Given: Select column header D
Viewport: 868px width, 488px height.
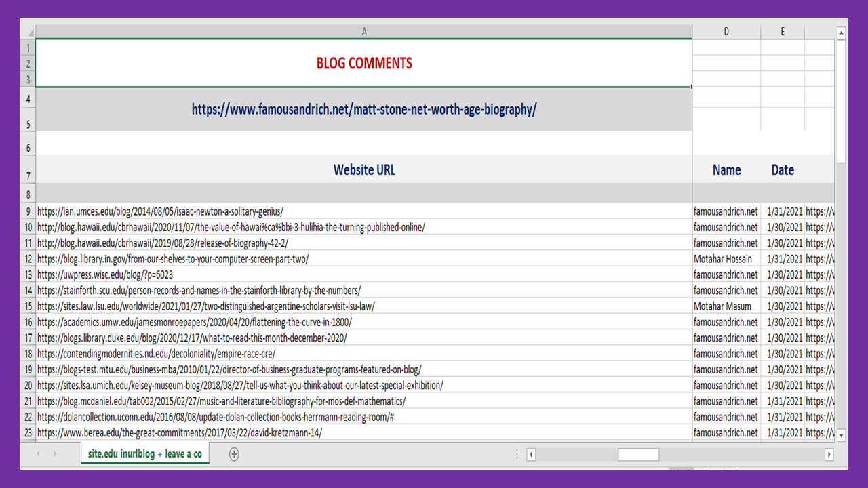Looking at the screenshot, I should pyautogui.click(x=726, y=31).
